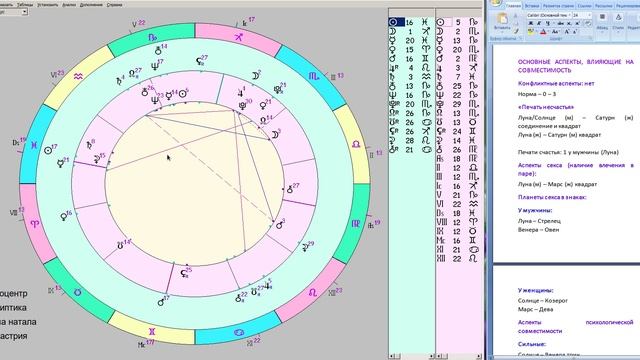This screenshot has height=360, width=640.
Task: Click the Paste (Вставить) icon
Action: pyautogui.click(x=502, y=18)
